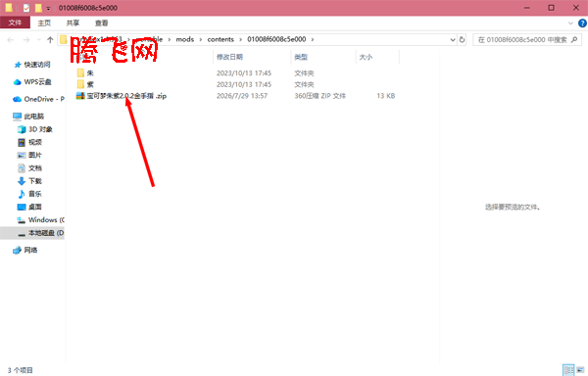Sort by 类型 column header
The height and width of the screenshot is (376, 588).
301,57
